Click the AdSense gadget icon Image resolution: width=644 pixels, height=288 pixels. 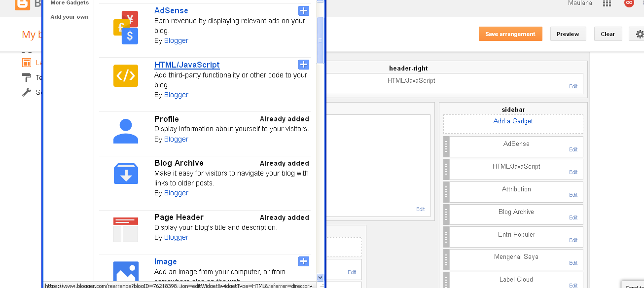click(126, 28)
